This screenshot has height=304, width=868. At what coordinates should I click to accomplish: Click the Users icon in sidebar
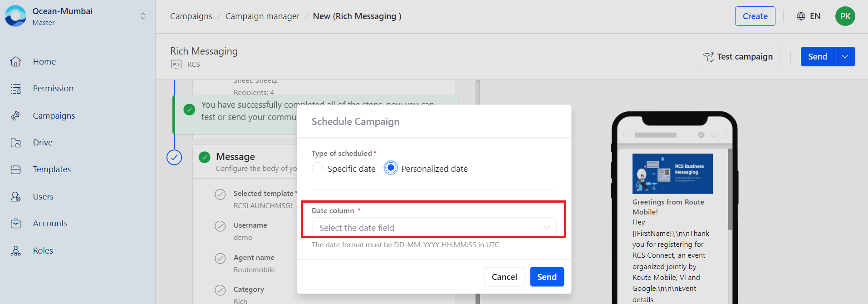pos(16,196)
